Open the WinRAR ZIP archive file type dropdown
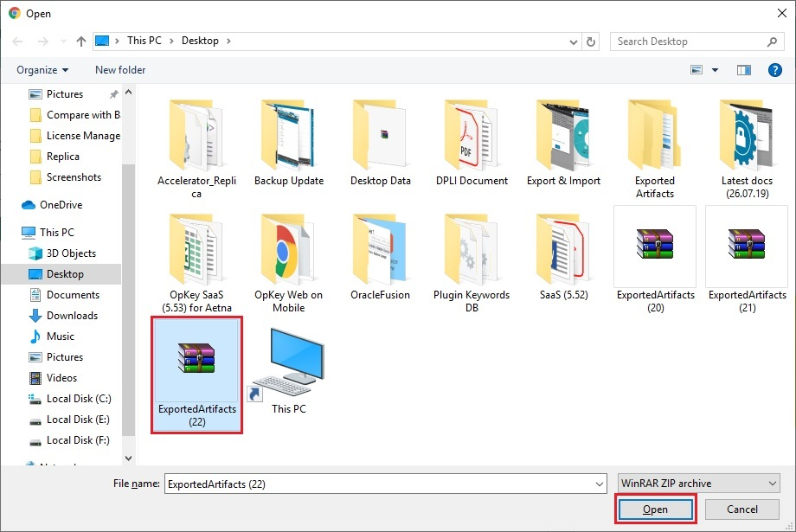Screen dimensions: 796x532 click(x=698, y=484)
